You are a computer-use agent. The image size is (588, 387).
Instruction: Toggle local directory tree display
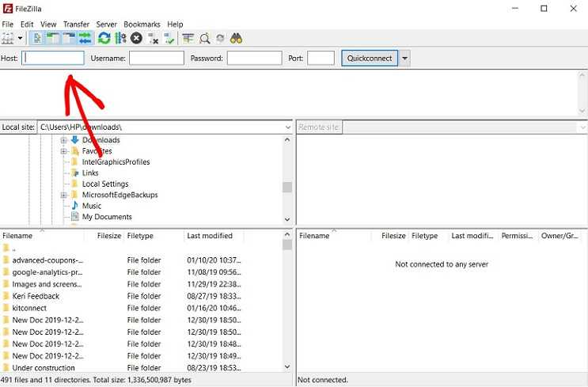(53, 38)
